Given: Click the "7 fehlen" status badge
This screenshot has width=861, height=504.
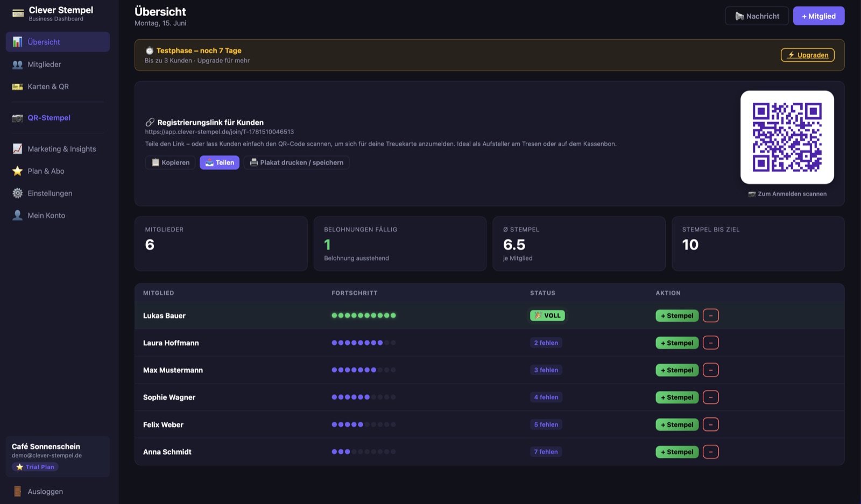Looking at the screenshot, I should coord(546,452).
